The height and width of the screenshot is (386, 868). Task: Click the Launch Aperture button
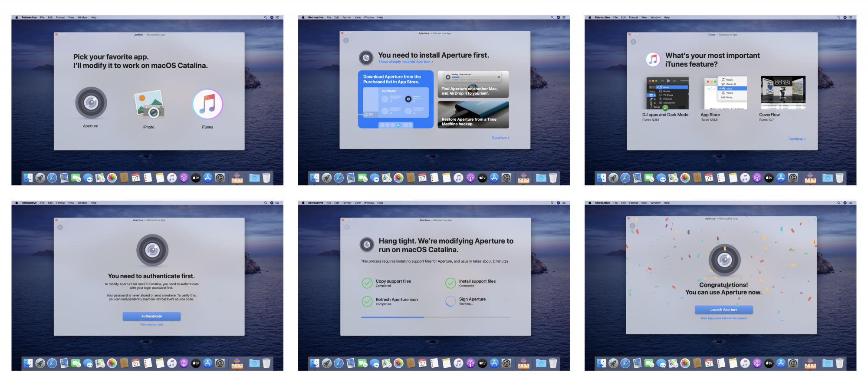click(x=723, y=310)
